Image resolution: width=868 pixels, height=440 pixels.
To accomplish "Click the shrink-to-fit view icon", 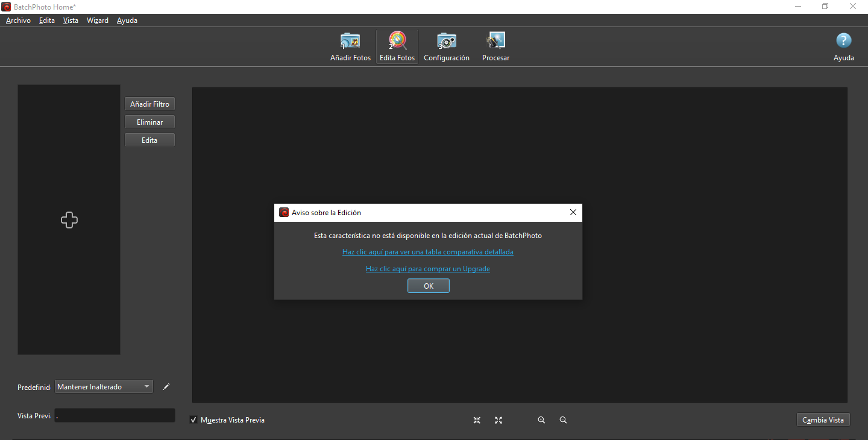I will point(477,420).
